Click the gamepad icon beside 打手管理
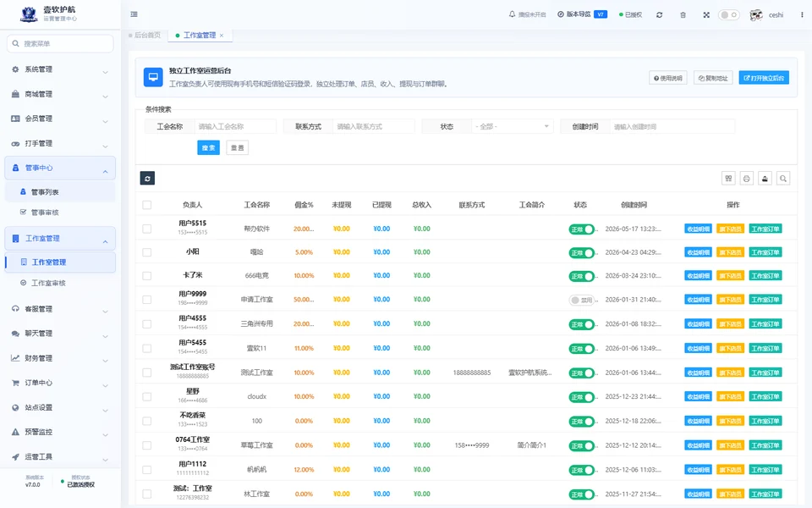The image size is (812, 508). pyautogui.click(x=15, y=143)
